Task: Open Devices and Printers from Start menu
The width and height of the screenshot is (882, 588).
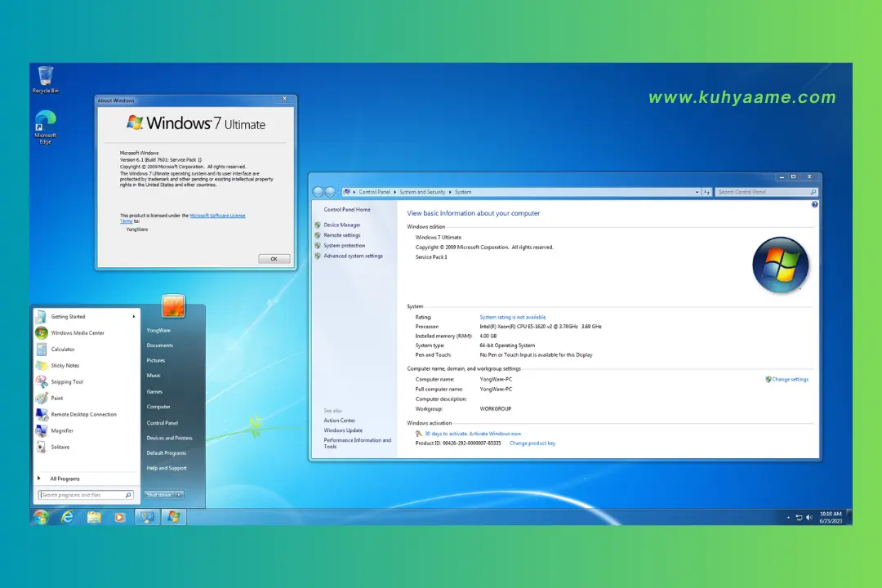Action: pyautogui.click(x=169, y=439)
